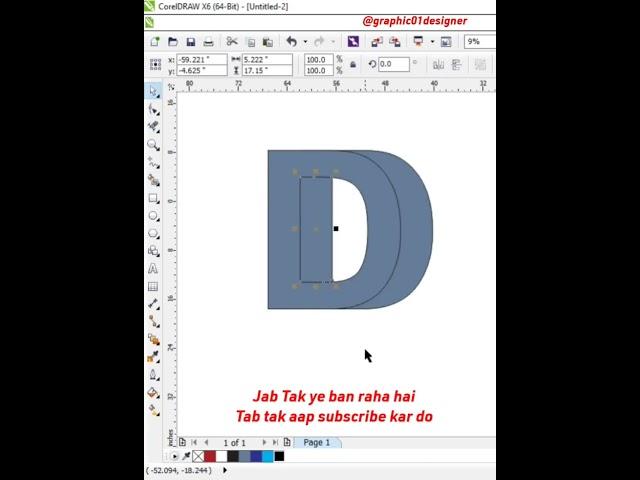This screenshot has width=640, height=480.
Task: Select the Zoom magnifier tool
Action: (x=153, y=145)
